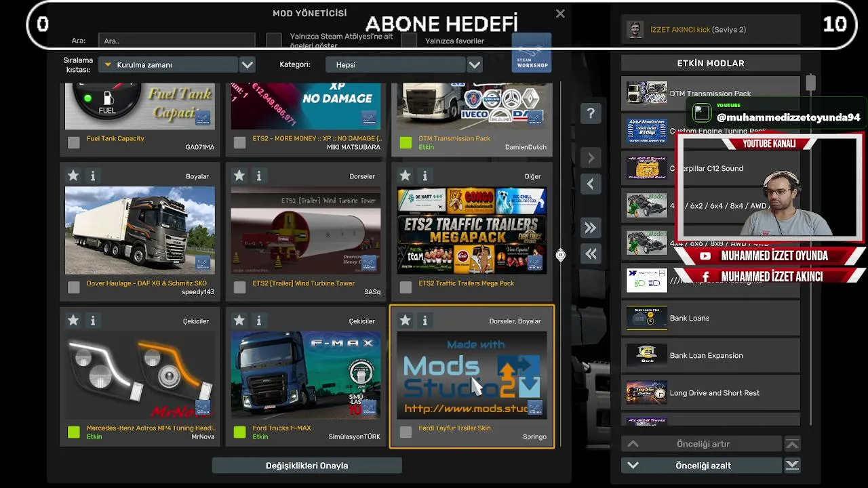This screenshot has height=488, width=868.
Task: Disable the Ford Trucks F-MAX mod checkbox
Action: (240, 432)
